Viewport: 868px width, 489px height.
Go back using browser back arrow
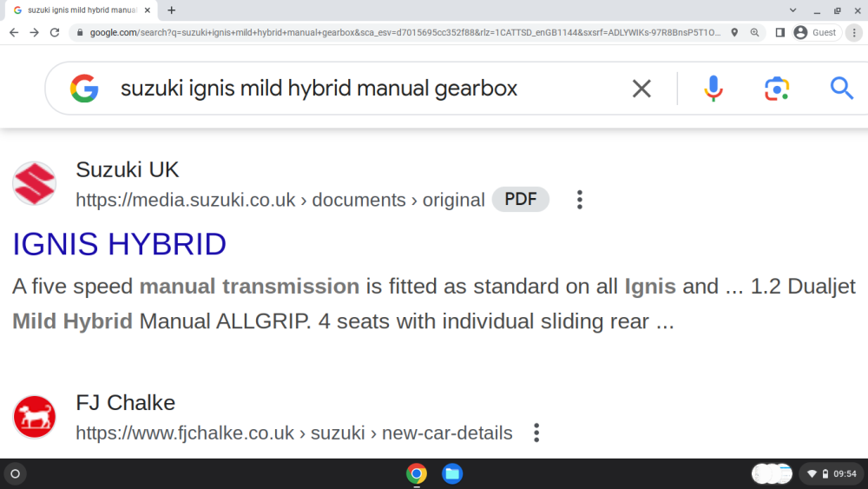[x=14, y=33]
